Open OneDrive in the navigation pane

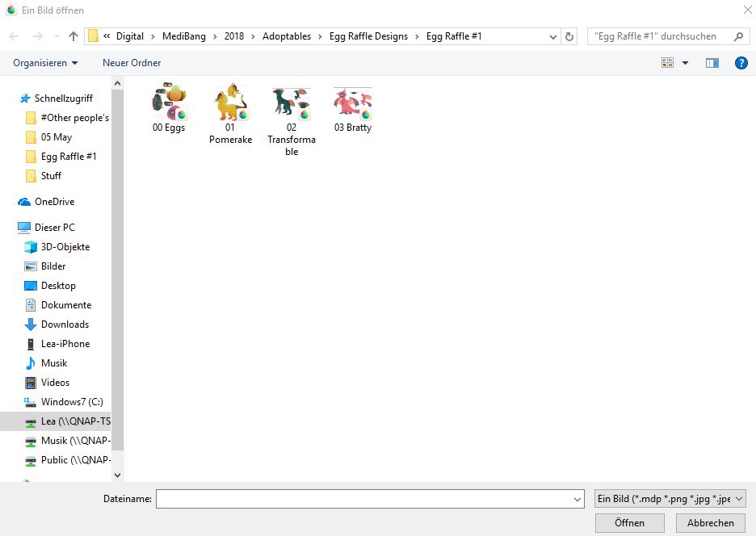[54, 202]
